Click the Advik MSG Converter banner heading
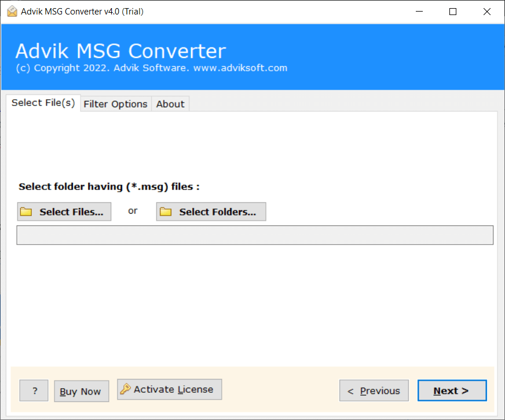 pyautogui.click(x=121, y=51)
